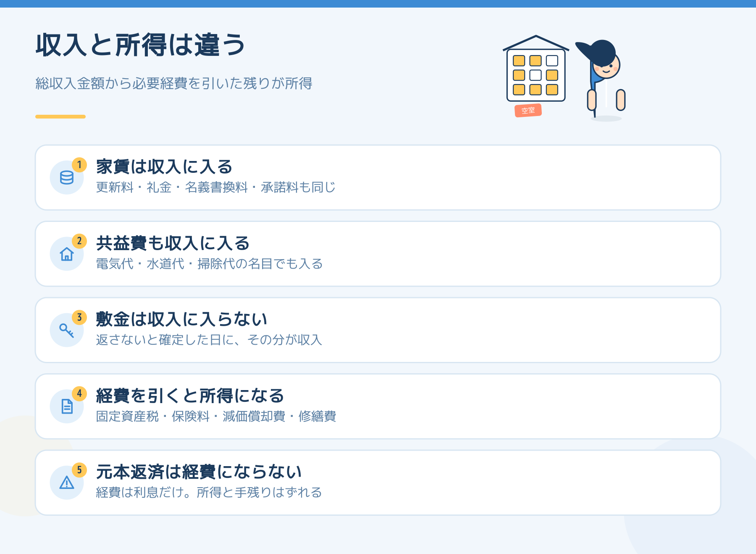Screen dimensions: 756x554
Task: Click the yellow number 4 badge
Action: [79, 394]
